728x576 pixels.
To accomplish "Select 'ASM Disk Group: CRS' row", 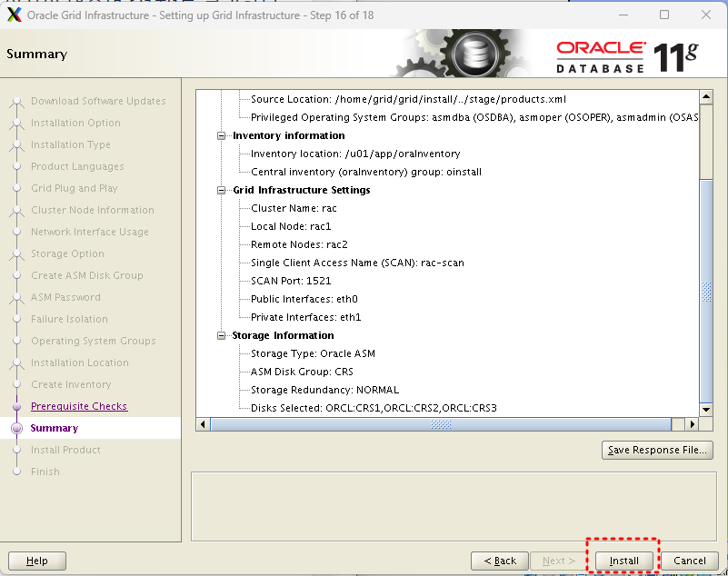I will coord(302,372).
